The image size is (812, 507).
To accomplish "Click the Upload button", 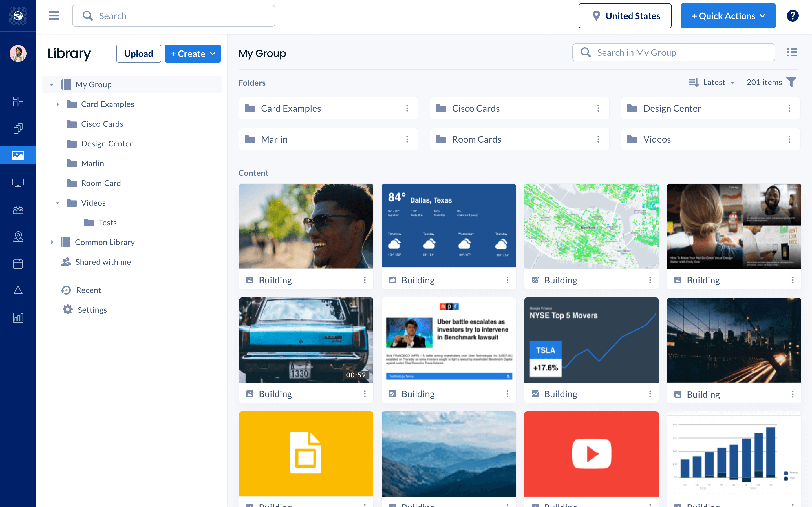I will tap(138, 54).
